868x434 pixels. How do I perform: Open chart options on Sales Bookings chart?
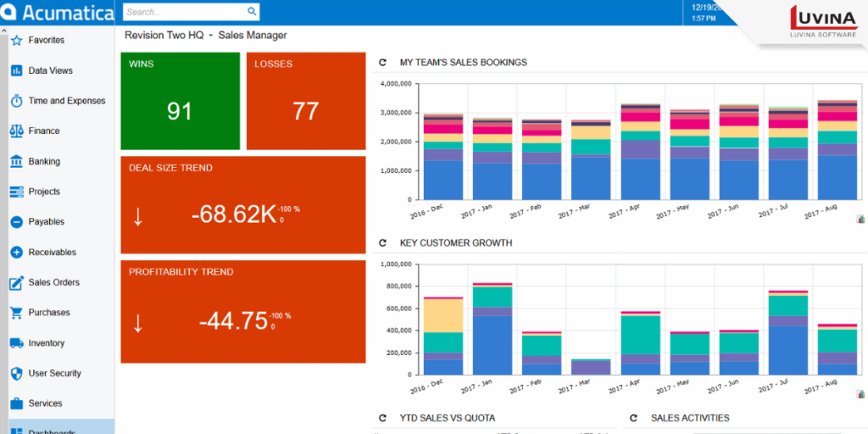[x=860, y=219]
